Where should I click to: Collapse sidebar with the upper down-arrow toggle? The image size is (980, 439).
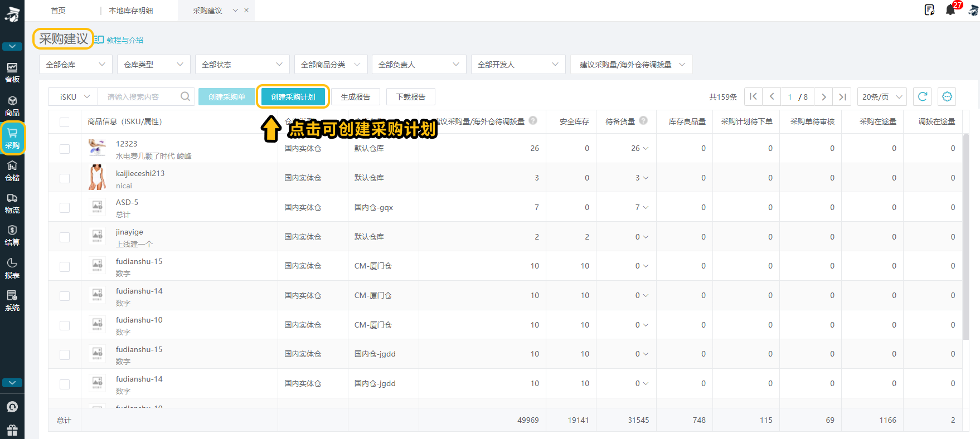tap(12, 46)
